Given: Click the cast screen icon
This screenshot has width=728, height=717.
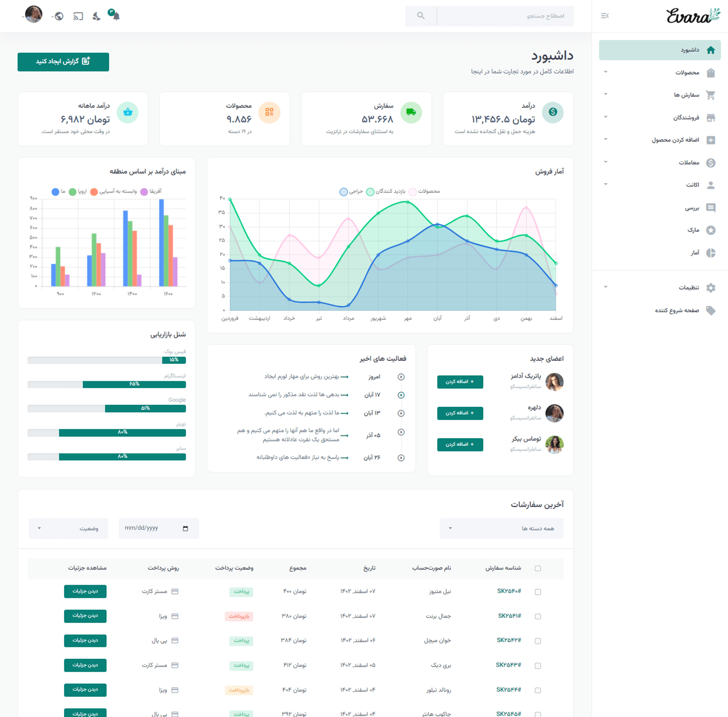Looking at the screenshot, I should coord(78,16).
